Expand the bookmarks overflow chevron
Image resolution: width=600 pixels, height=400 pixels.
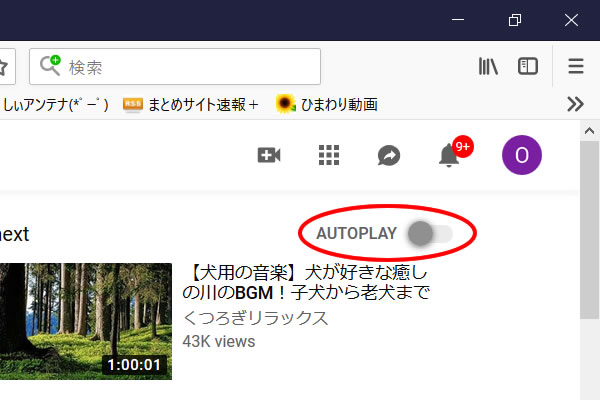pos(575,103)
